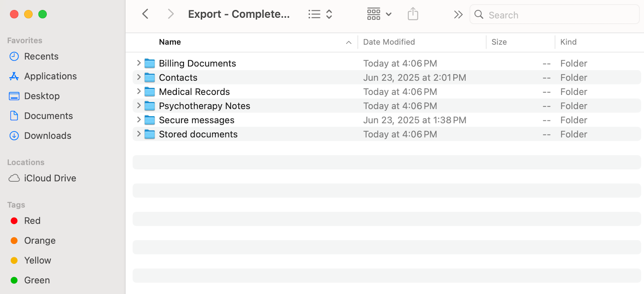Filter by the Green tag
This screenshot has height=294, width=644.
click(37, 280)
